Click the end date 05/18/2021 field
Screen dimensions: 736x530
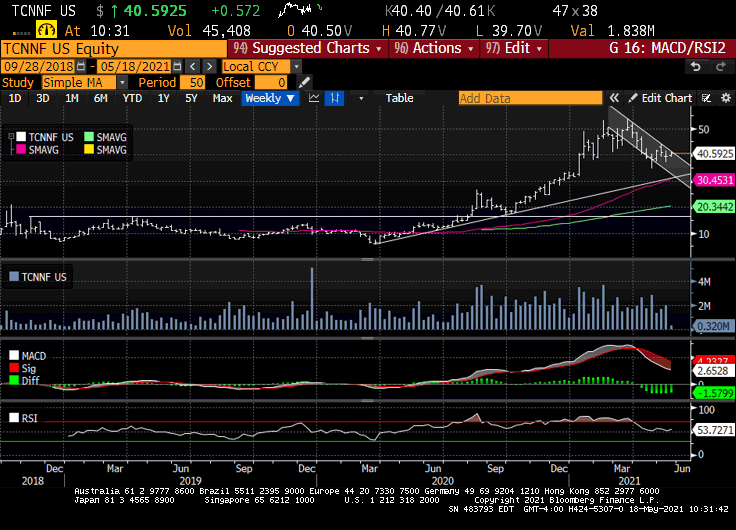[134, 66]
